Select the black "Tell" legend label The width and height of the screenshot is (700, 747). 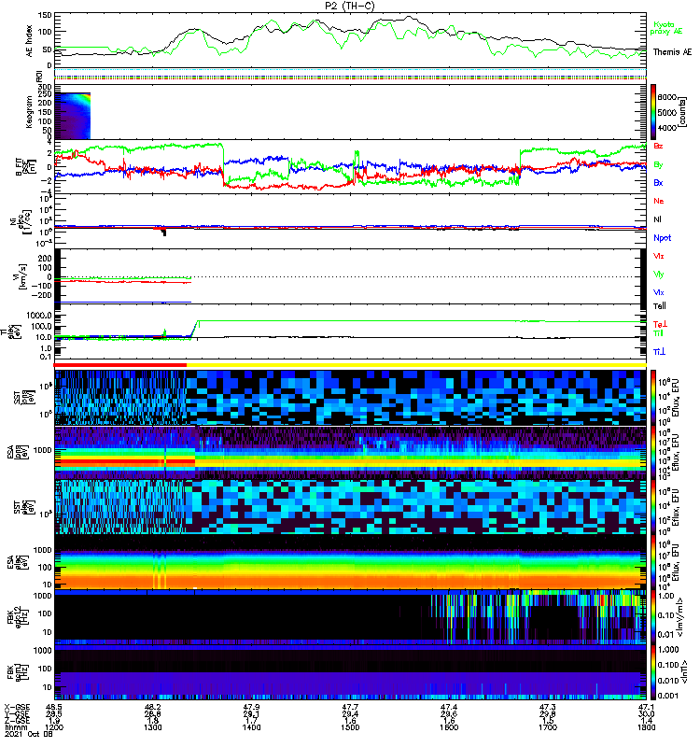click(x=659, y=306)
